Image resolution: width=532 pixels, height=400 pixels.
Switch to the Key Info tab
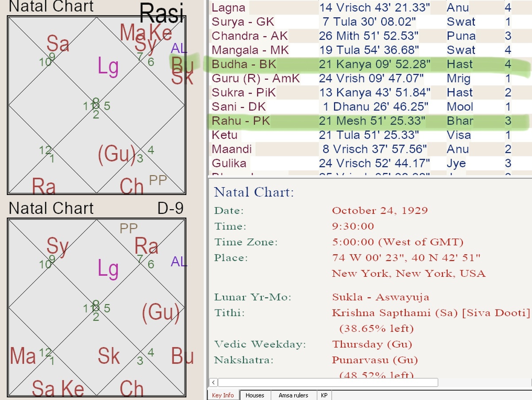point(223,395)
